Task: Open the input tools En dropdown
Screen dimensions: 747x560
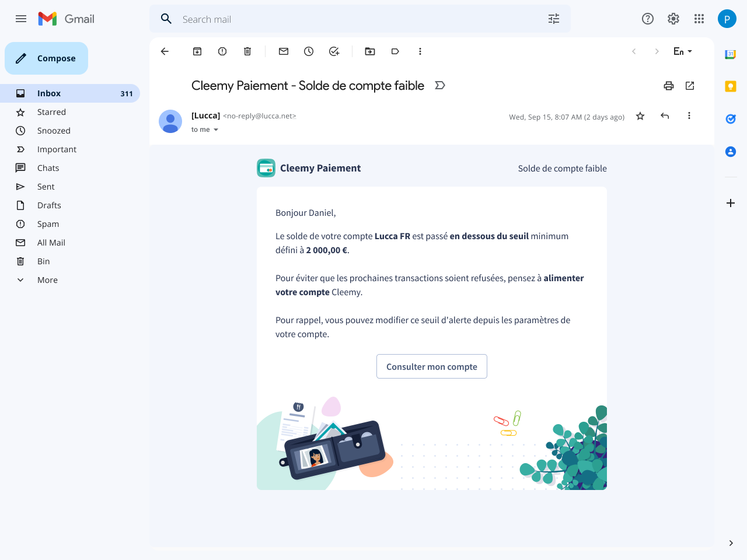Action: (682, 51)
